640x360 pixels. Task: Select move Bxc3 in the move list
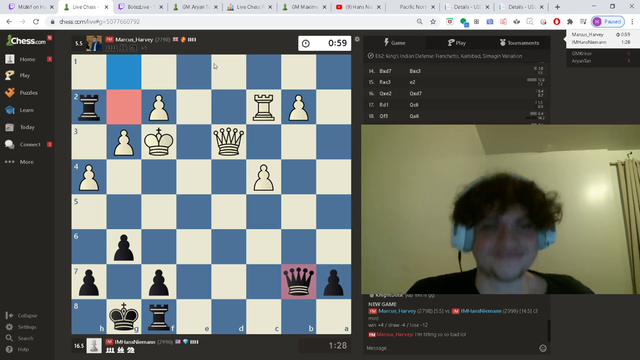tap(415, 71)
